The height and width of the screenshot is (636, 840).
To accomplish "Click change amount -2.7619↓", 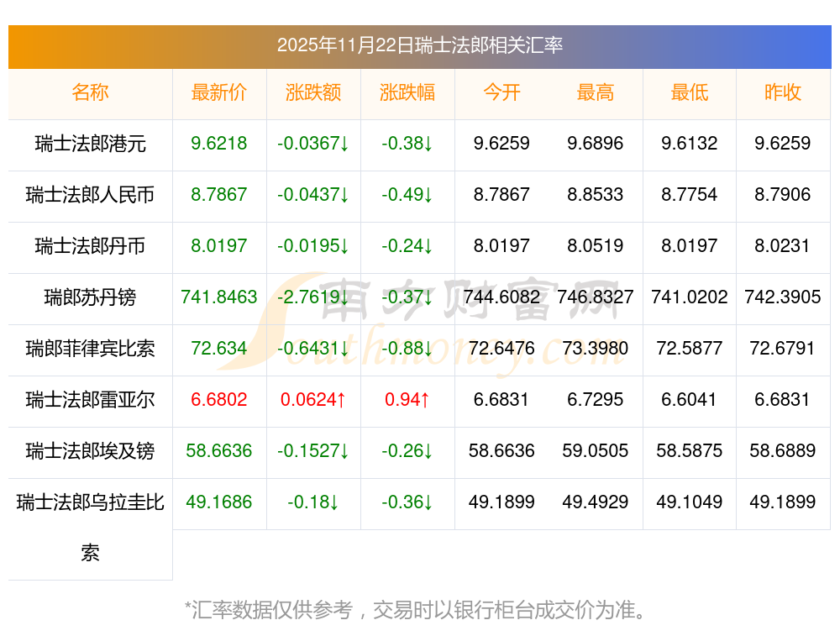I will click(313, 297).
